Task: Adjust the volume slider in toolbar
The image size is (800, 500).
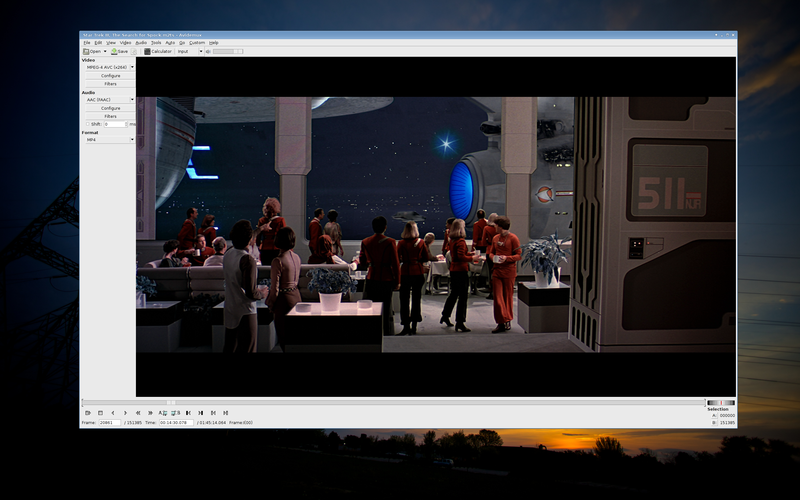Action: (228, 52)
